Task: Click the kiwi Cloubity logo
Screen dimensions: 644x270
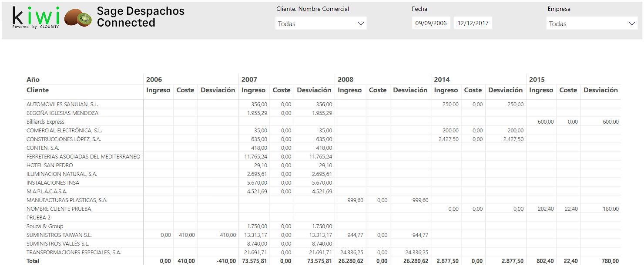Action: [x=37, y=18]
